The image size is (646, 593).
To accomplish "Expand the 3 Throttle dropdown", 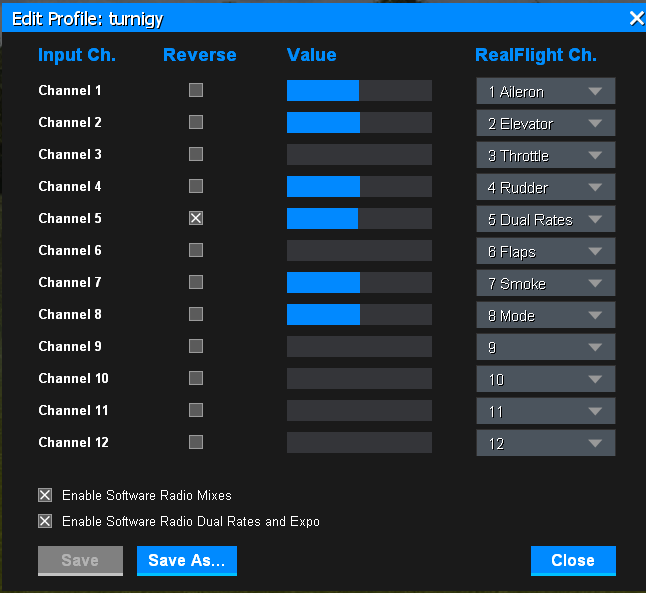I will click(x=545, y=155).
